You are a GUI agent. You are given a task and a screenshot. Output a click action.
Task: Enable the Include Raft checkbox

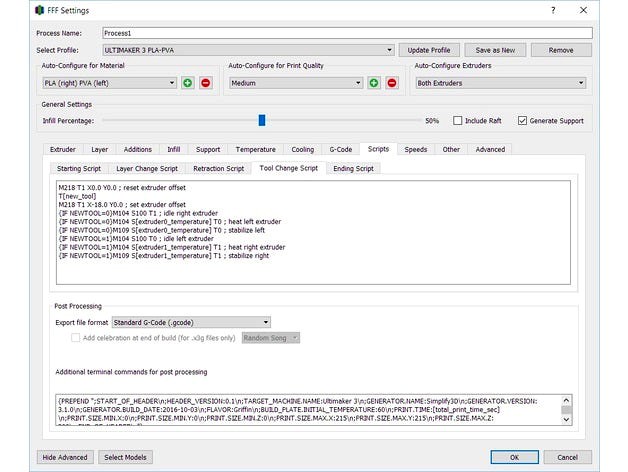(459, 121)
